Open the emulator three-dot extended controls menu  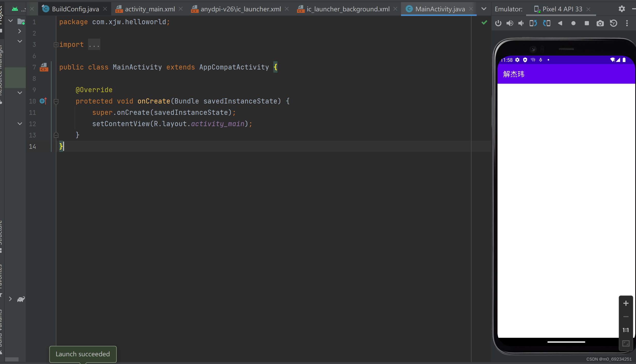pos(627,23)
